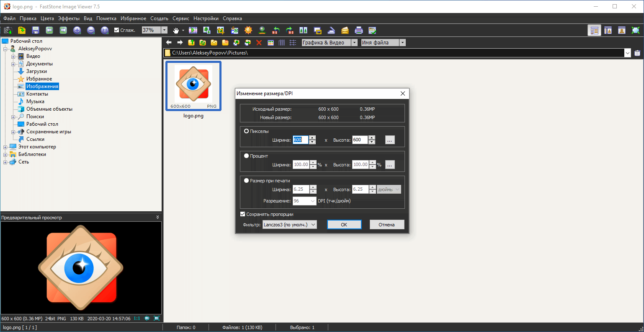Select the logo.png thumbnail
644x332 pixels.
[193, 86]
